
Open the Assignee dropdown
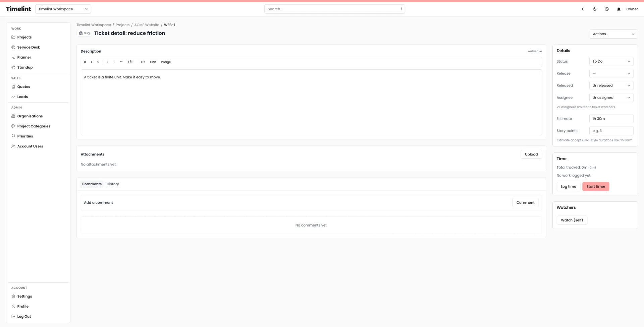tap(611, 97)
